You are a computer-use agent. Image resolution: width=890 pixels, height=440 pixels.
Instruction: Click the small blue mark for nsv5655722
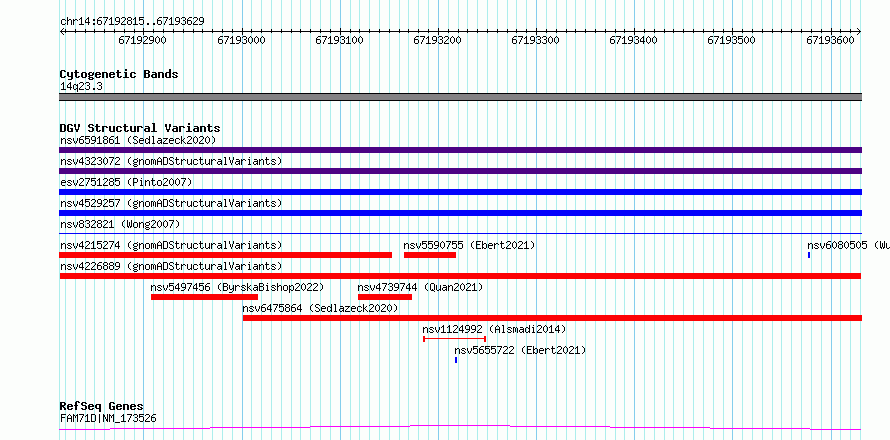click(x=456, y=360)
